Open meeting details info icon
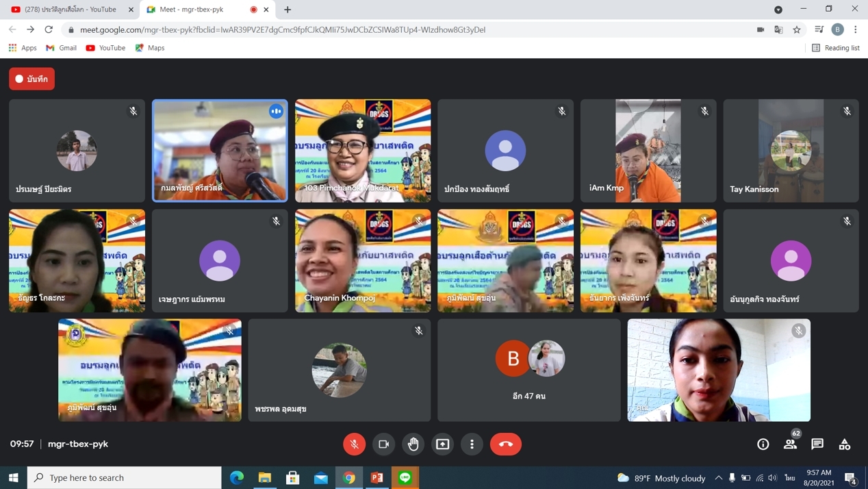 click(763, 444)
